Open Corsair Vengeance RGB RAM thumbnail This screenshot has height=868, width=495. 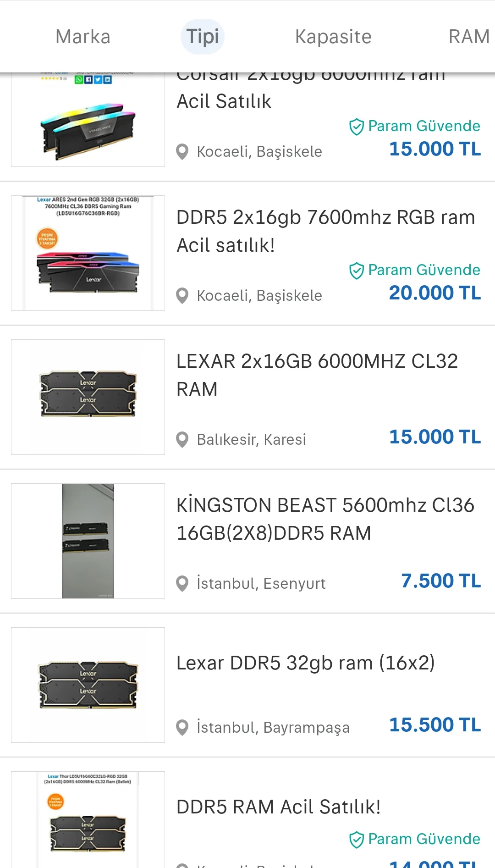click(88, 120)
